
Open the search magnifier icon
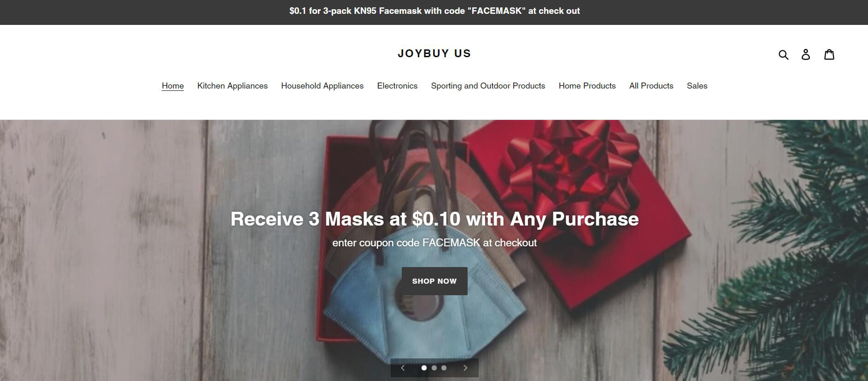[x=783, y=54]
